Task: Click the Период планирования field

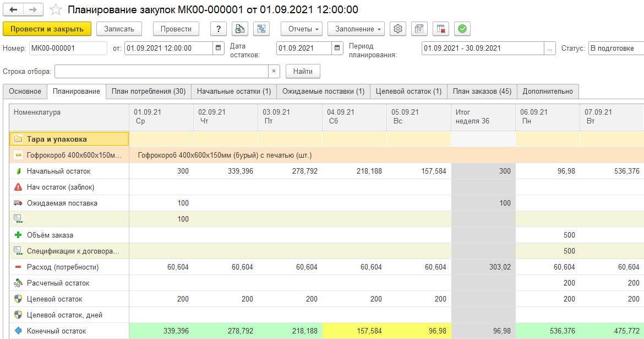Action: tap(483, 48)
